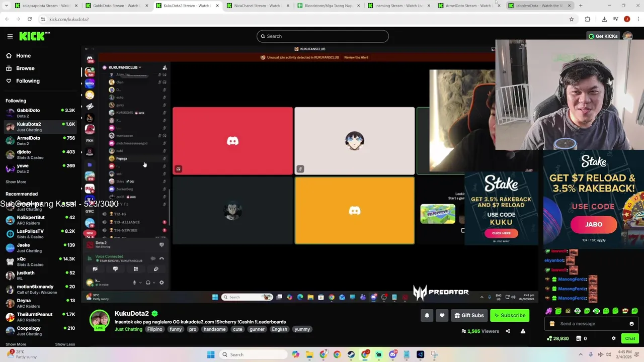Toggle Discord headphones deafen

point(148,283)
